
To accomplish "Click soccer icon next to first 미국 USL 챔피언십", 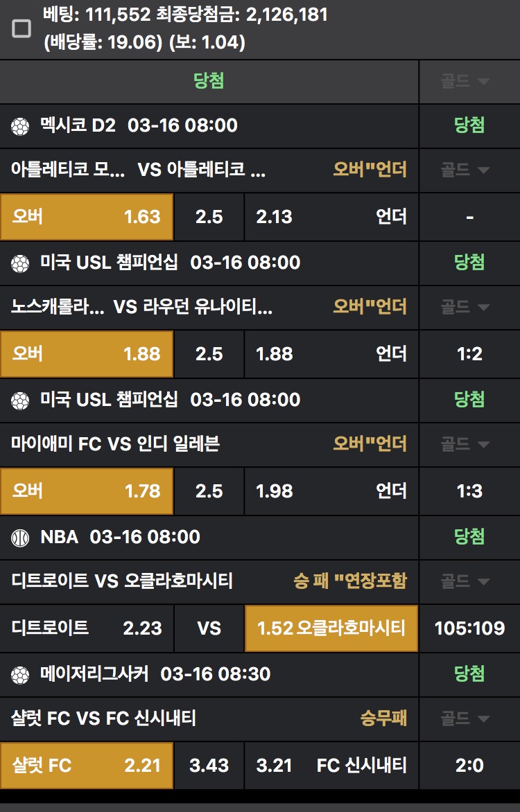I will tap(20, 263).
